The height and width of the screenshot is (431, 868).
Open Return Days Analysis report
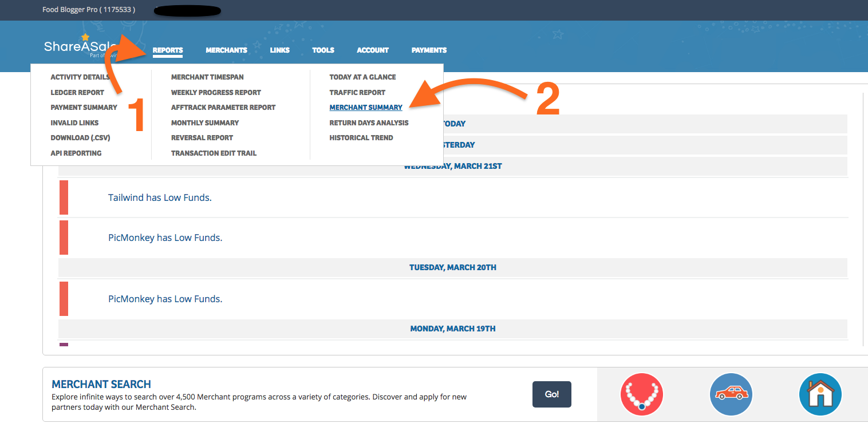369,122
